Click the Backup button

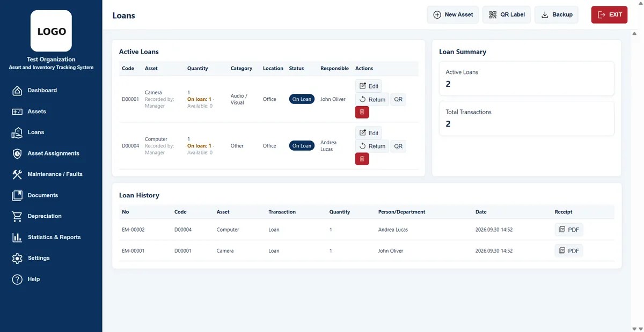(557, 14)
